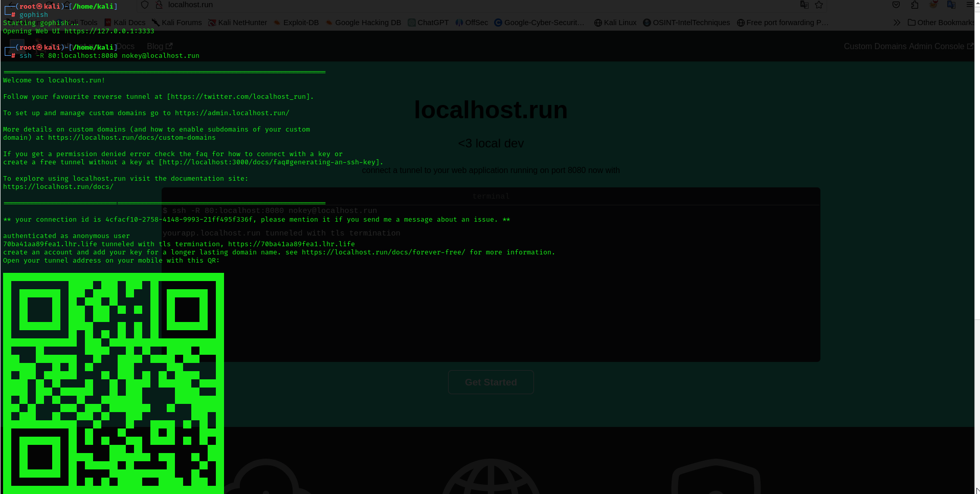Click the site security lock icon
This screenshot has height=494, width=980.
159,5
